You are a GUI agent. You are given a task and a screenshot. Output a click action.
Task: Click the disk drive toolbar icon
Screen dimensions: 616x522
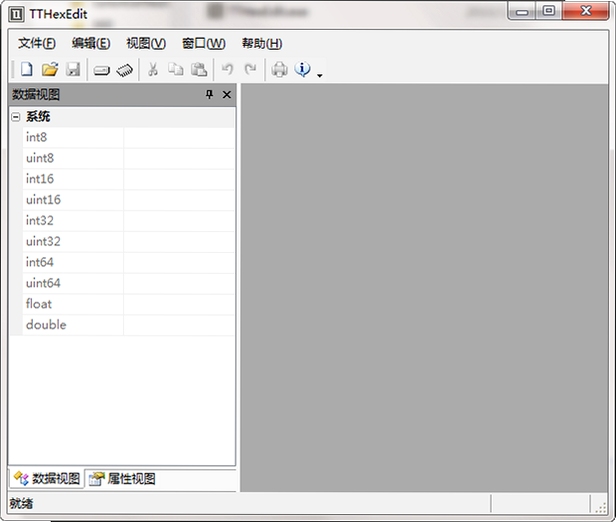coord(101,70)
